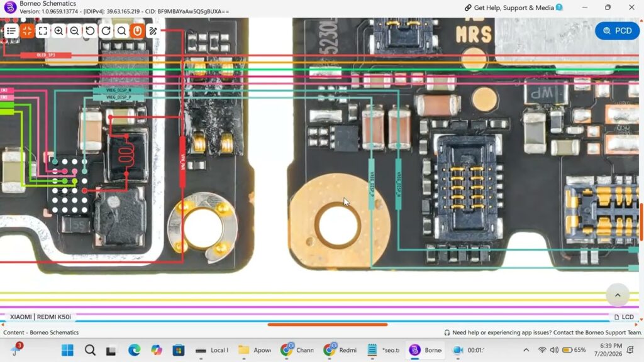Open the notification center icon

click(x=630, y=350)
